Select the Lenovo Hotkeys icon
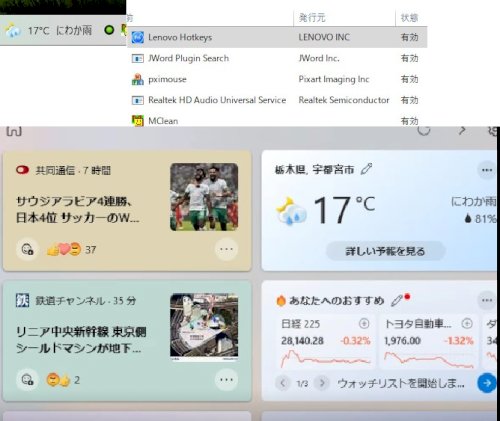 (138, 37)
